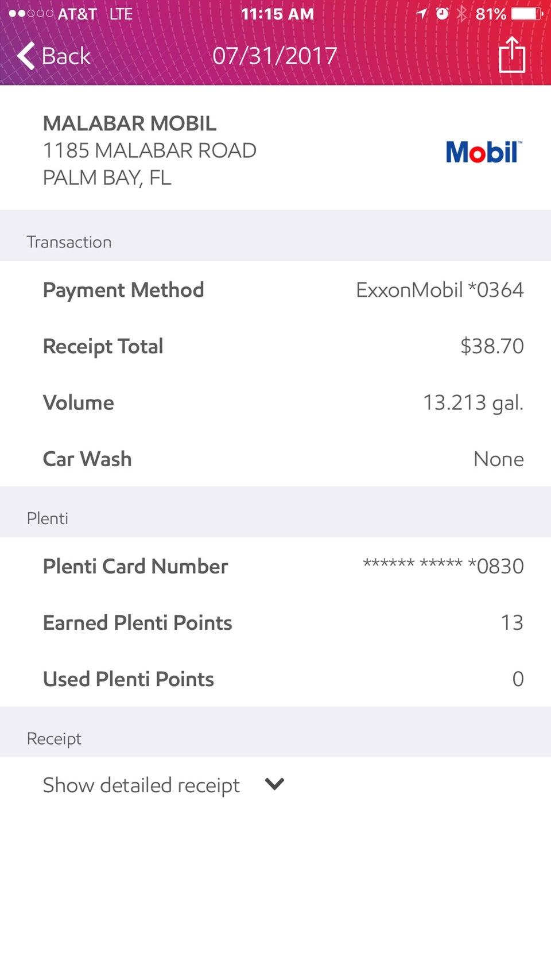The height and width of the screenshot is (980, 551).
Task: Tap the share icon in header
Action: point(511,55)
